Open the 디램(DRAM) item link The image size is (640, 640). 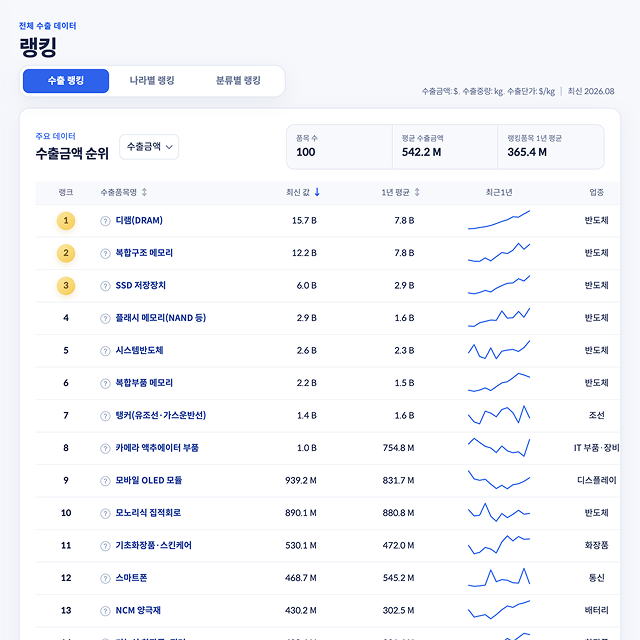point(139,220)
